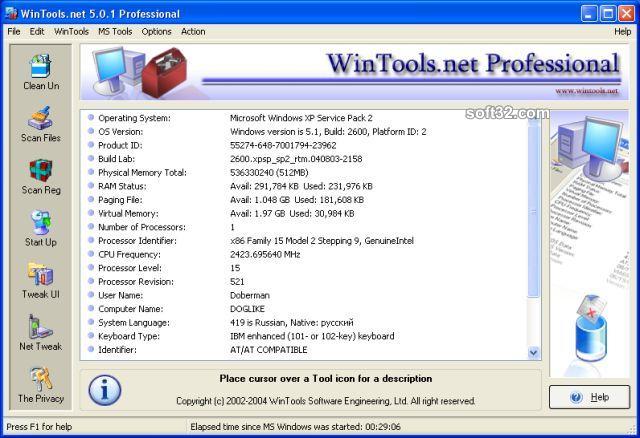The width and height of the screenshot is (640, 438).
Task: Click Physical Memory Total label
Action: (x=142, y=173)
